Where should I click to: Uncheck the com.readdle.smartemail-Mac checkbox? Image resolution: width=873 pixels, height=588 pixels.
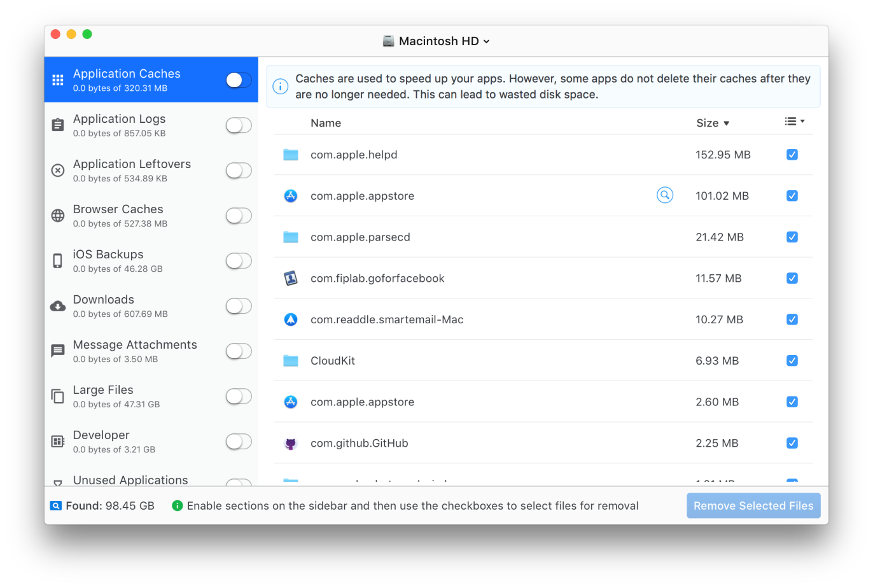point(792,319)
